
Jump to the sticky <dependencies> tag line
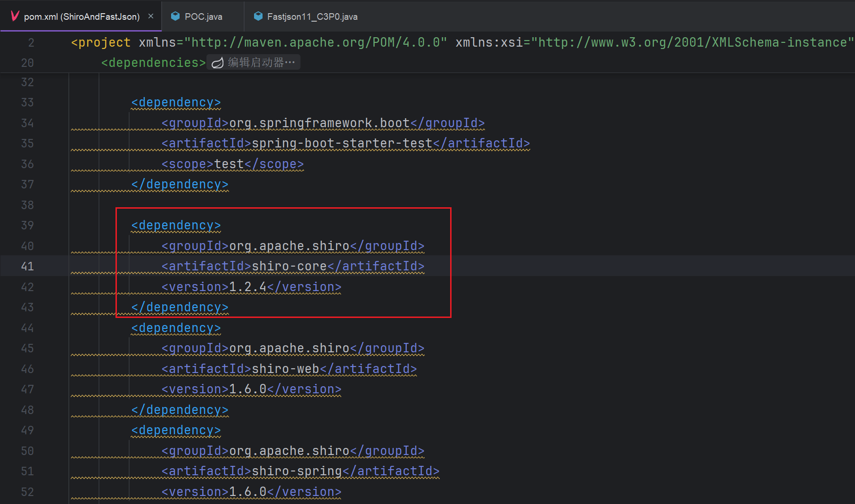click(153, 63)
